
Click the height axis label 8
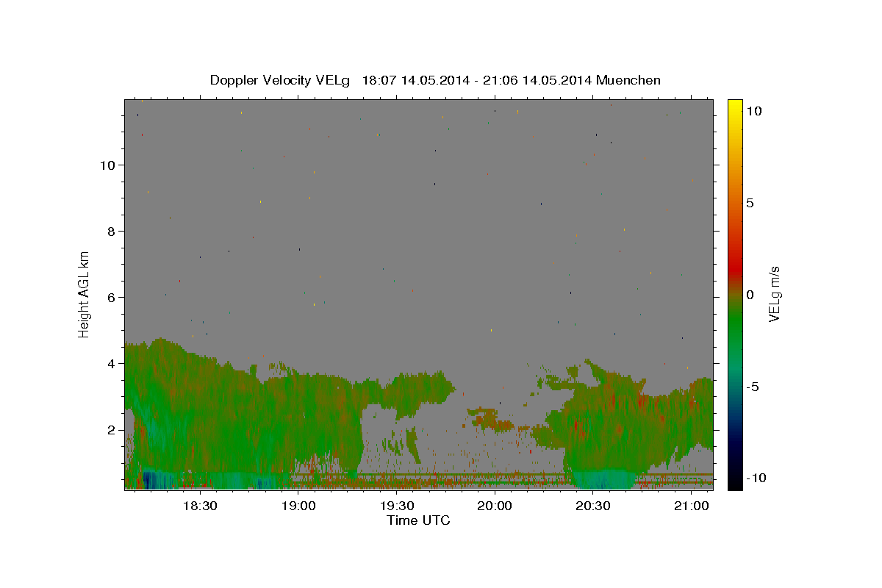(x=112, y=231)
